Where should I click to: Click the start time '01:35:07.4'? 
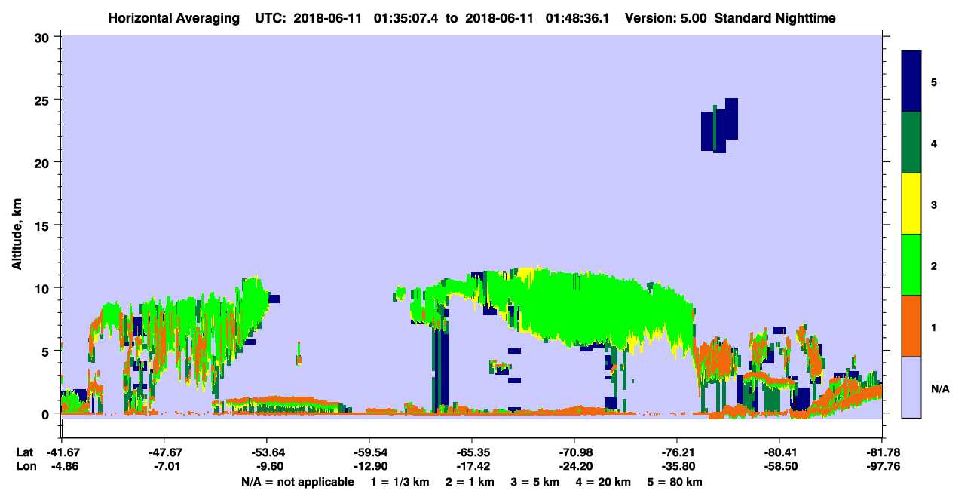(406, 18)
